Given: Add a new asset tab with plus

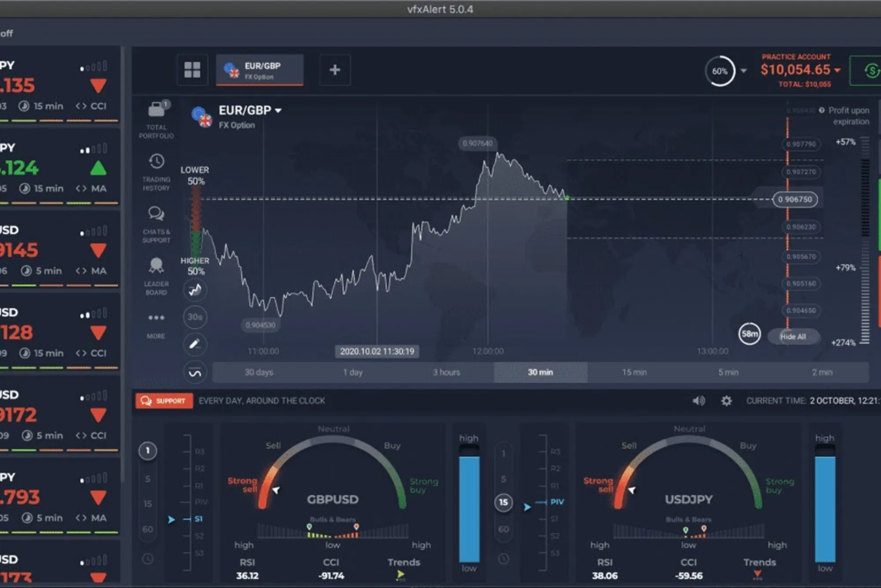Looking at the screenshot, I should tap(335, 70).
